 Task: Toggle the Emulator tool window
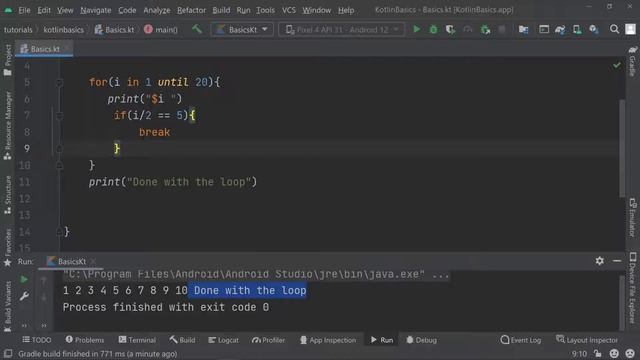pos(632,218)
